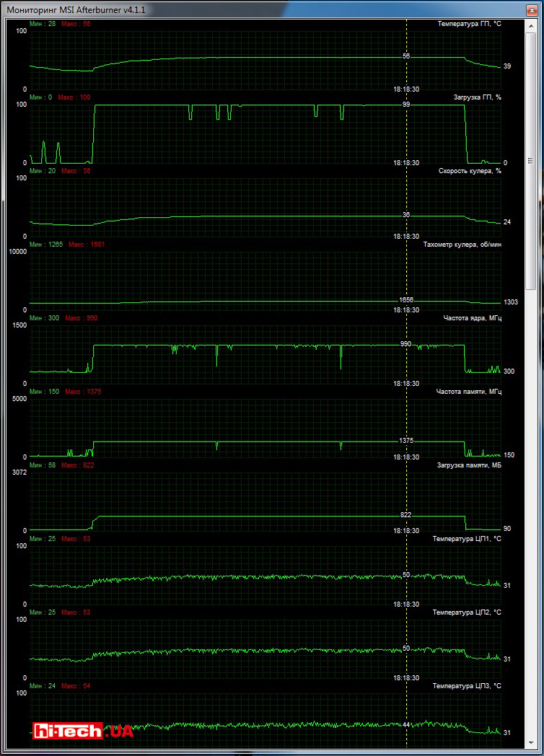The image size is (544, 756).
Task: Click the 822 value marker on memory usage graph
Action: click(x=406, y=515)
